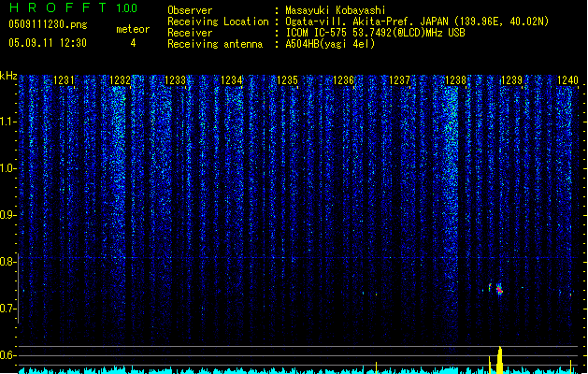Click the 'Receiver' field label
588x374 pixels.
tap(190, 33)
